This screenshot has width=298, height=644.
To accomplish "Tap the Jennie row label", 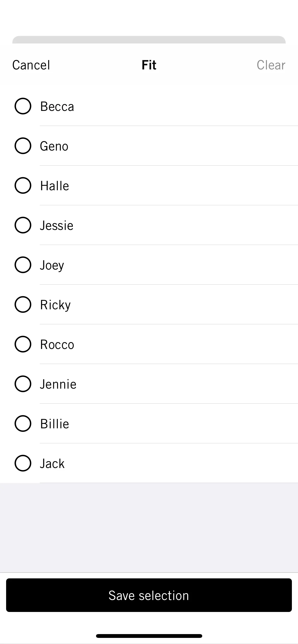I will pos(58,384).
